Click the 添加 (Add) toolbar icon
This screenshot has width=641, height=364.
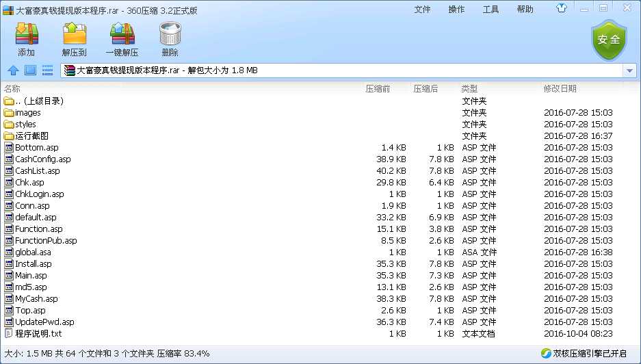click(x=27, y=34)
